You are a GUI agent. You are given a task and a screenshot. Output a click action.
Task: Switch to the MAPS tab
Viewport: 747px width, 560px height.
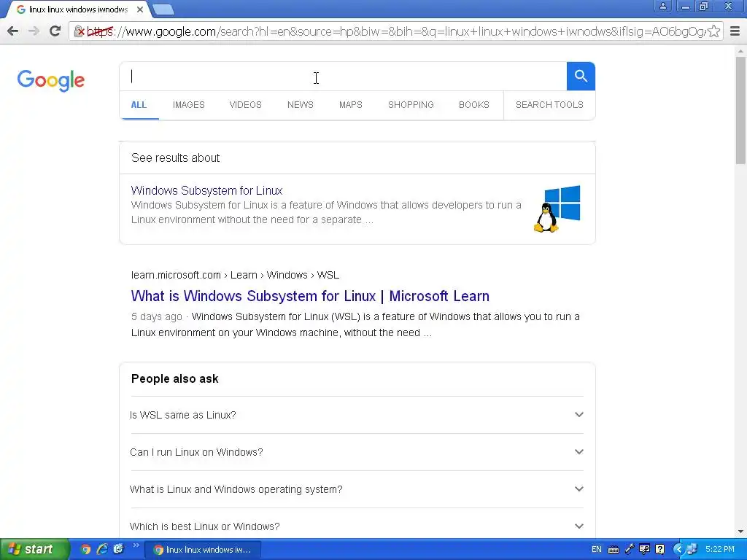351,105
